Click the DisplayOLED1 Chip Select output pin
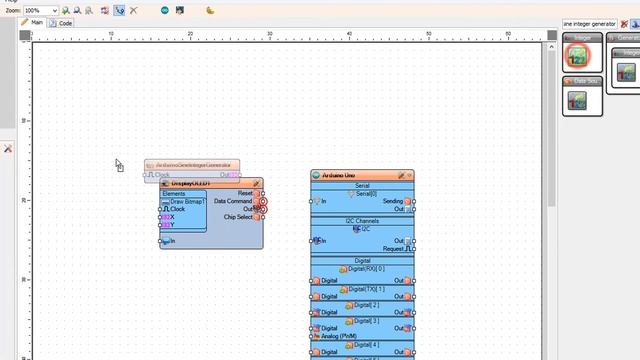Viewport: 640px width, 360px height. 263,217
